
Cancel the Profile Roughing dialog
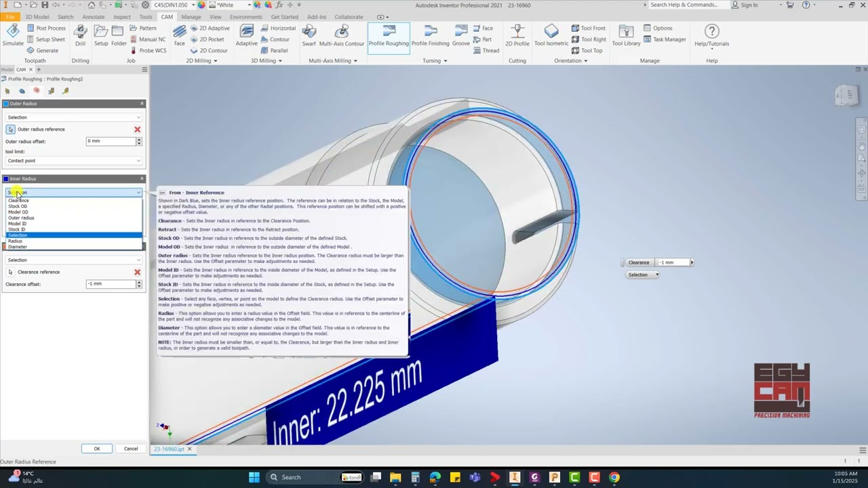coord(131,449)
